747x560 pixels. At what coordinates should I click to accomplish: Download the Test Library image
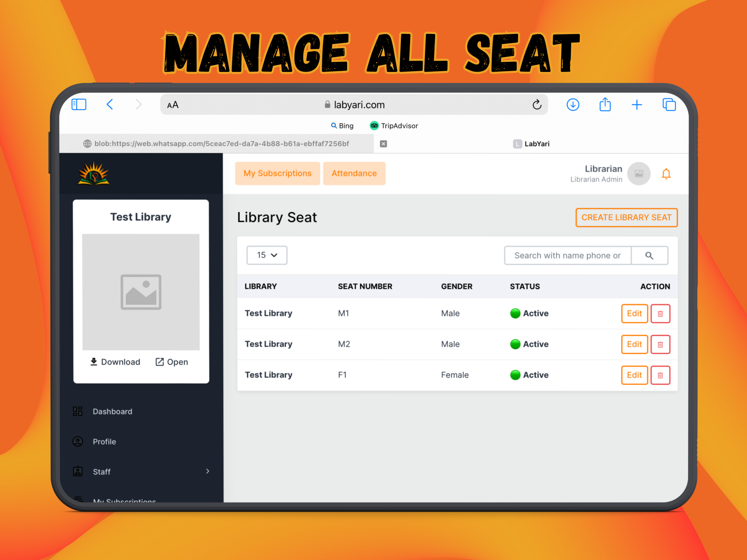[x=115, y=362]
